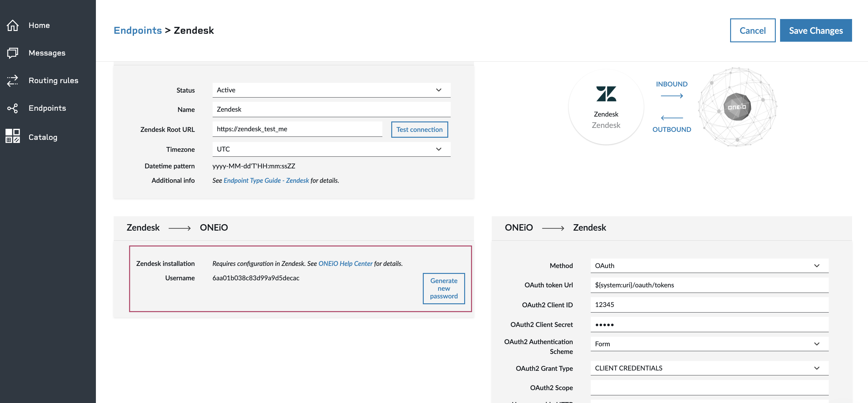Viewport: 868px width, 403px height.
Task: Click the ONEiO sphere logo
Action: (737, 107)
